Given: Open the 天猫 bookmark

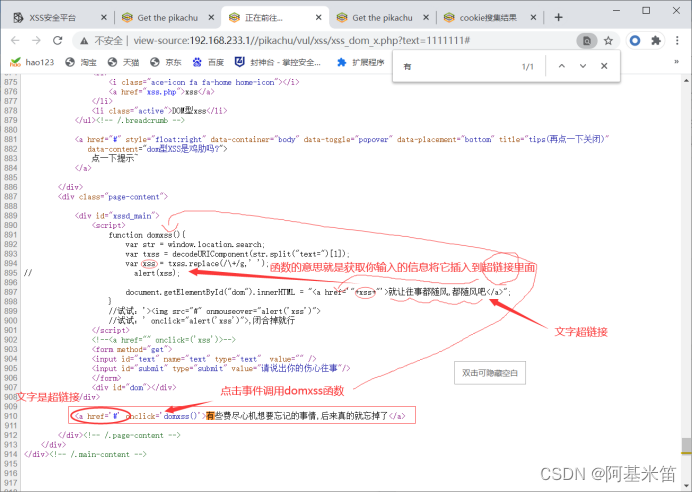Looking at the screenshot, I should pos(123,62).
